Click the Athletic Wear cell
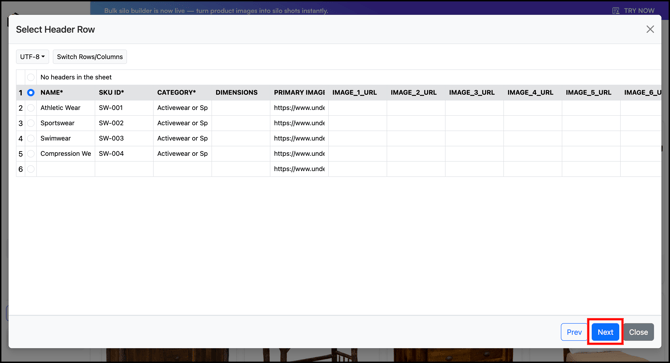The width and height of the screenshot is (670, 363). (x=66, y=108)
